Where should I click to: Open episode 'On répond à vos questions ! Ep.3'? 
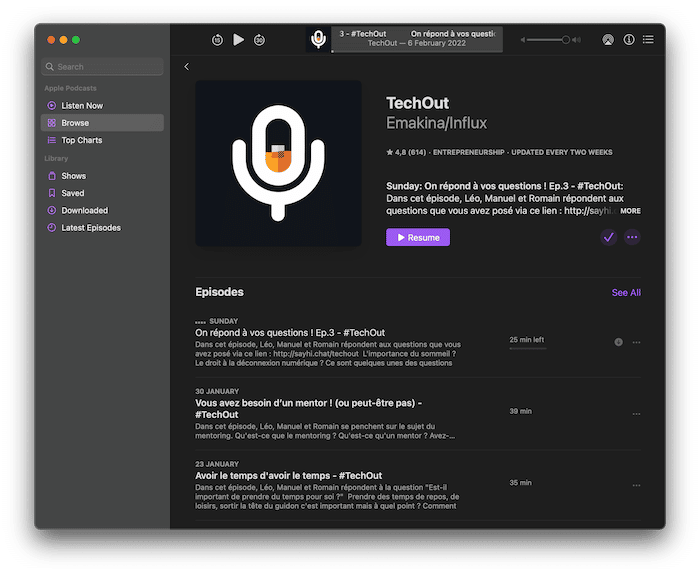[290, 333]
